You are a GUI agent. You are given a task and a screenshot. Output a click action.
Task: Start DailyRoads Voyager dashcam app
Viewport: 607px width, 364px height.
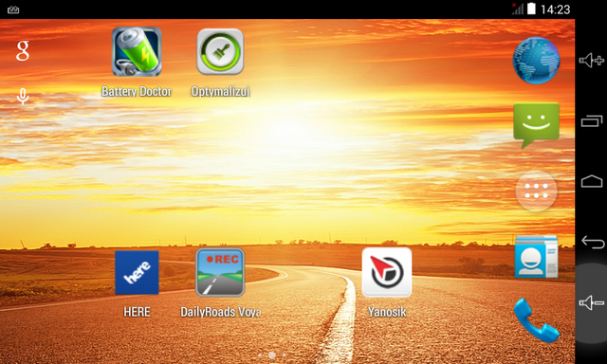pos(220,273)
